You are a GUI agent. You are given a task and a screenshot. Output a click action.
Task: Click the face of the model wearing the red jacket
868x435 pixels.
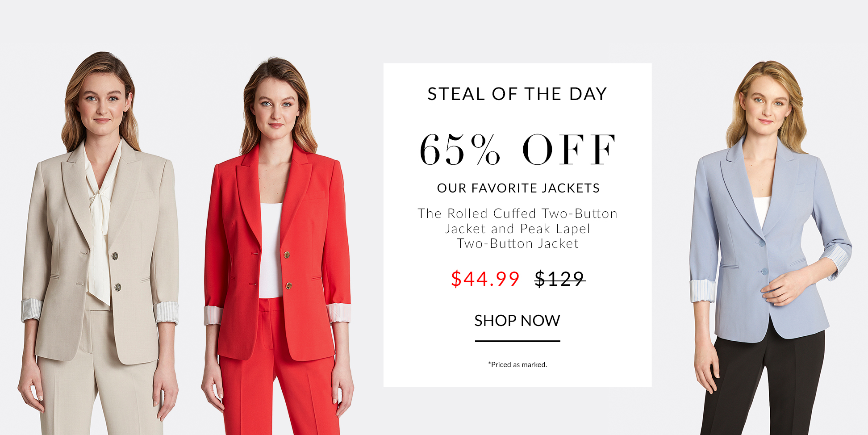[x=275, y=109]
